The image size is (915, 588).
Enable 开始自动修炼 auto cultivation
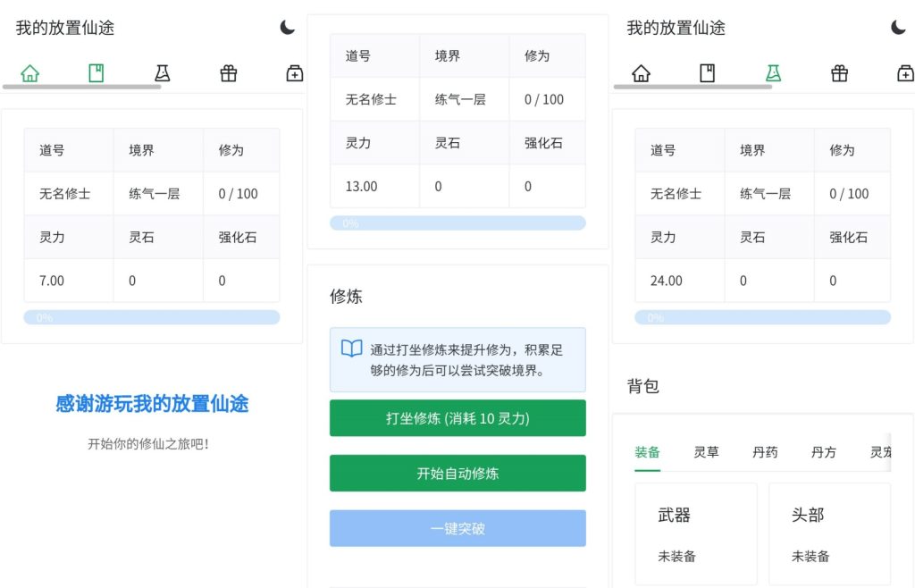[x=457, y=473]
